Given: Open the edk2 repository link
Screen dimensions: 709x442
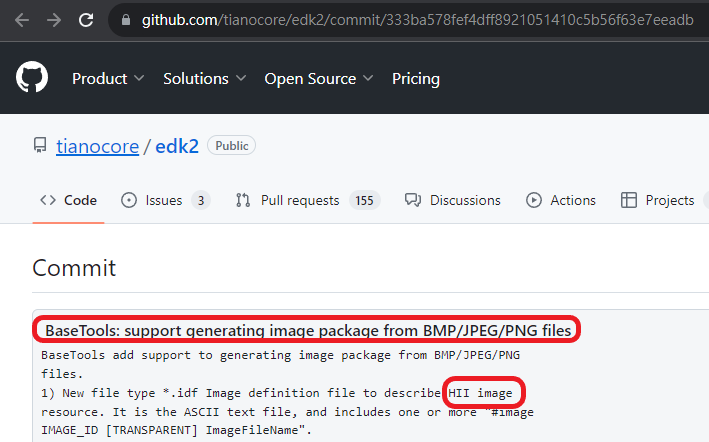Looking at the screenshot, I should point(177,146).
